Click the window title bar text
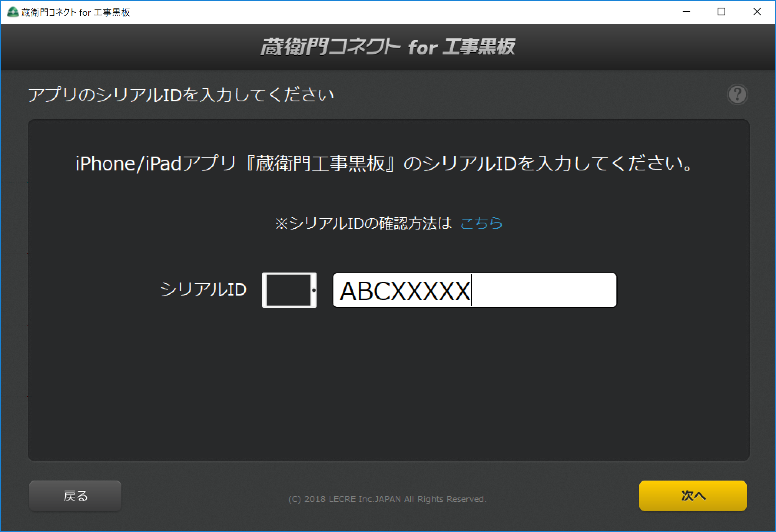The height and width of the screenshot is (532, 776). (x=76, y=12)
